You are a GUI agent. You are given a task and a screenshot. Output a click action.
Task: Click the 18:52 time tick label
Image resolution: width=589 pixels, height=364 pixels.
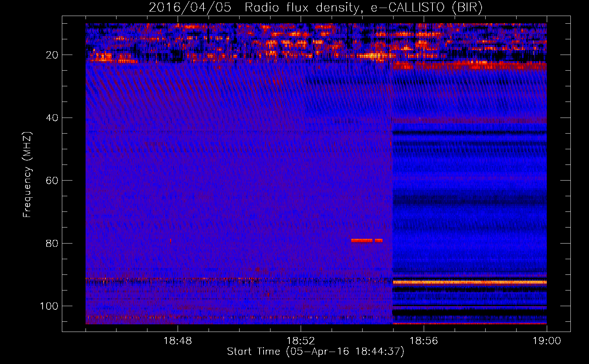[301, 341]
